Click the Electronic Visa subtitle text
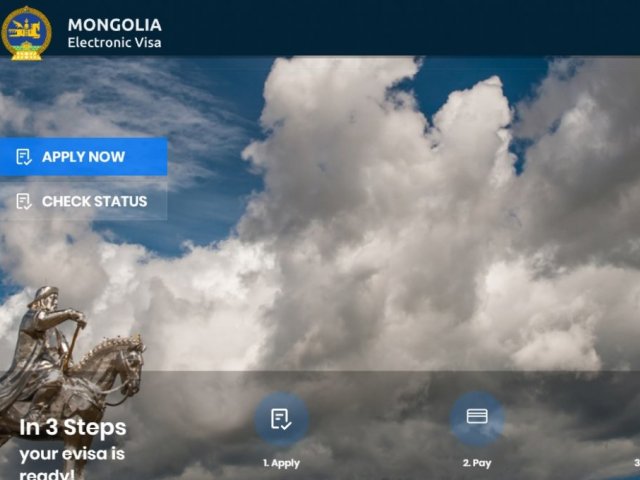The height and width of the screenshot is (480, 640). [114, 42]
